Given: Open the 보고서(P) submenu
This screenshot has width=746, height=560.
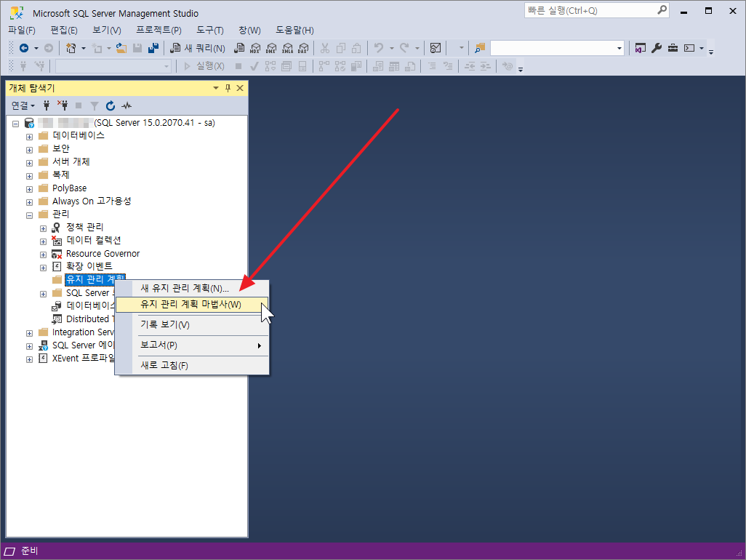Looking at the screenshot, I should [x=192, y=345].
